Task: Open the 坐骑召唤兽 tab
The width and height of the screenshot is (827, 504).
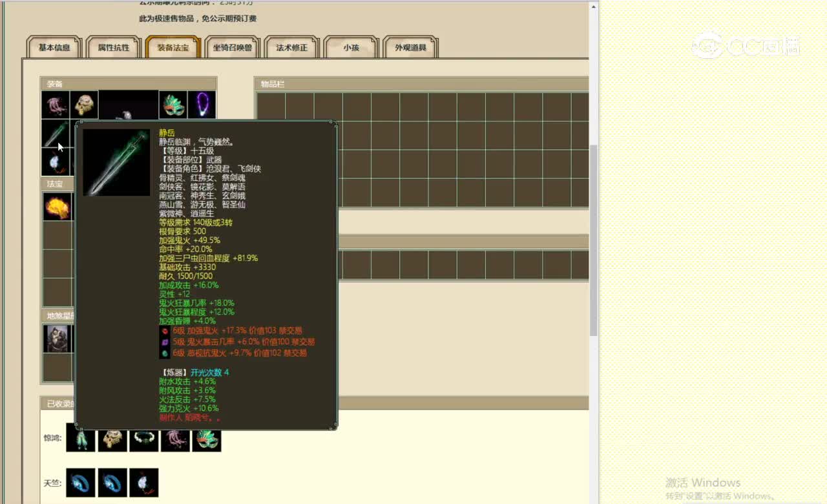Action: click(x=233, y=47)
